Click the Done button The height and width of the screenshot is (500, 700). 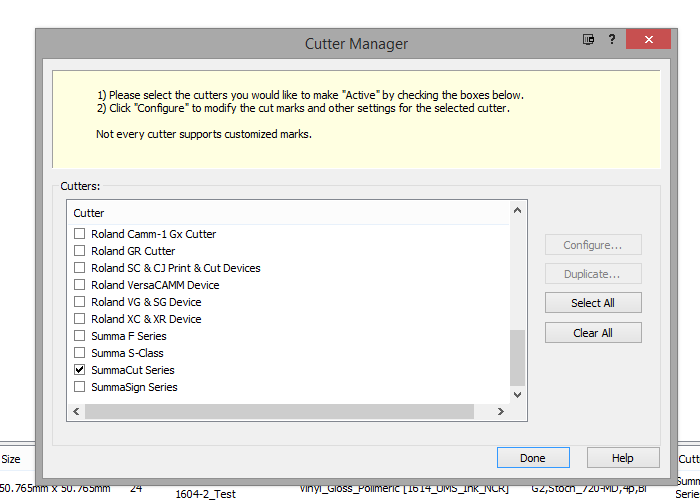[x=533, y=458]
